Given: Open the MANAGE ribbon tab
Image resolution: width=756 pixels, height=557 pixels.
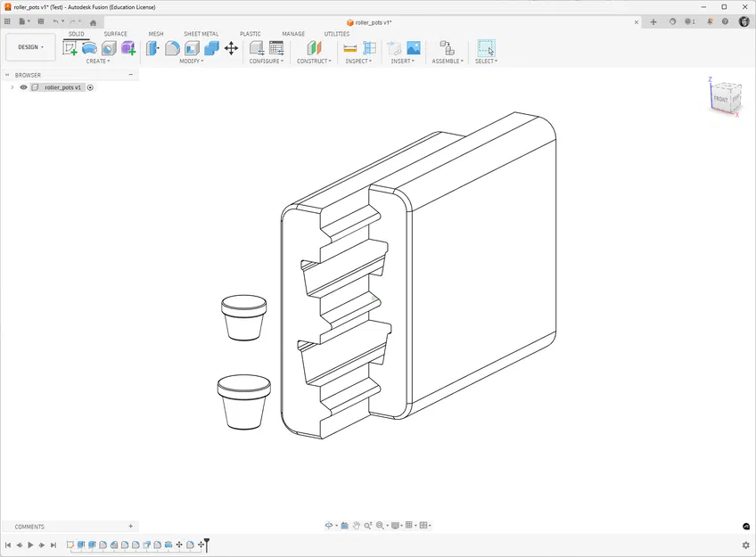Looking at the screenshot, I should coord(293,34).
